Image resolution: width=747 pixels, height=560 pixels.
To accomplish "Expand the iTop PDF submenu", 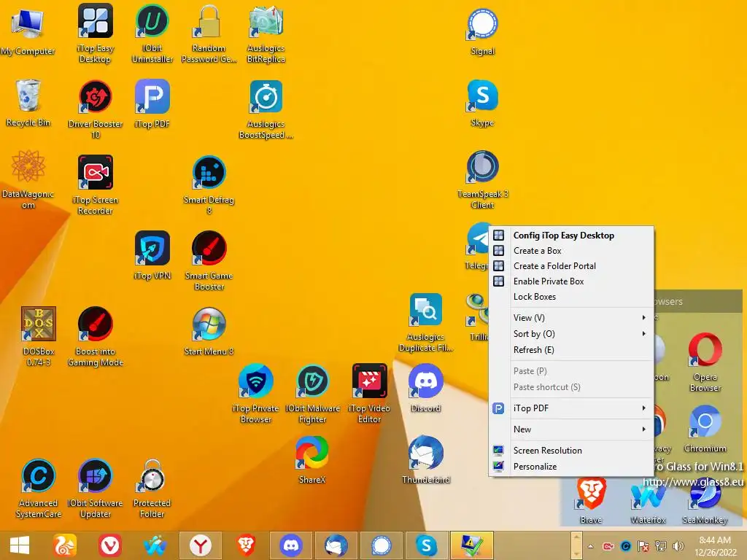I will point(571,408).
